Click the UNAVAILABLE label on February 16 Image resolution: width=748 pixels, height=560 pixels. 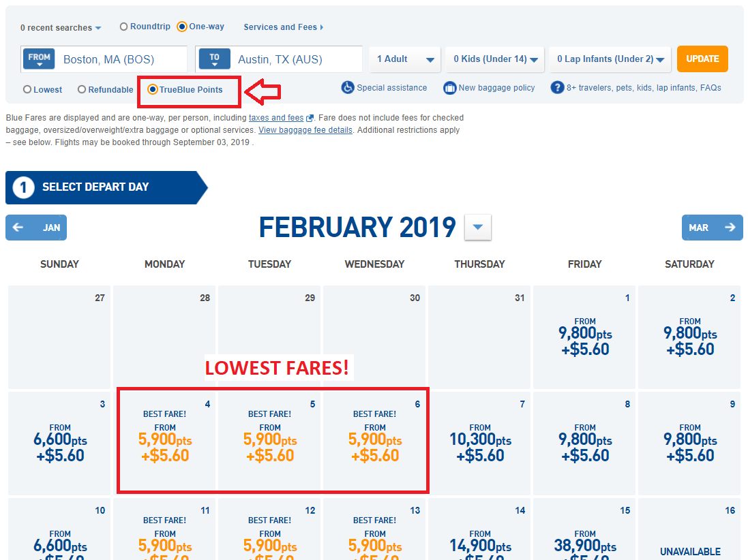(x=690, y=551)
